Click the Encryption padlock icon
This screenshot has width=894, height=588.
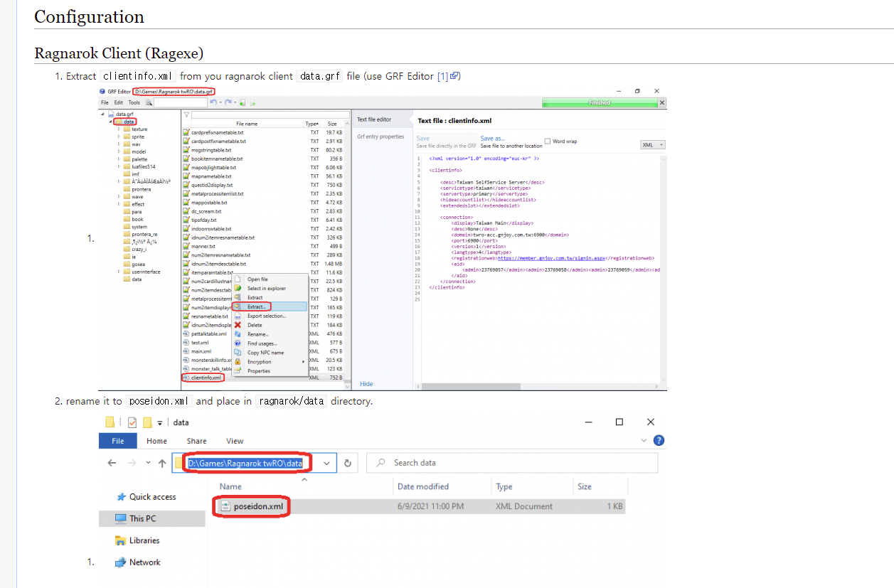point(237,362)
